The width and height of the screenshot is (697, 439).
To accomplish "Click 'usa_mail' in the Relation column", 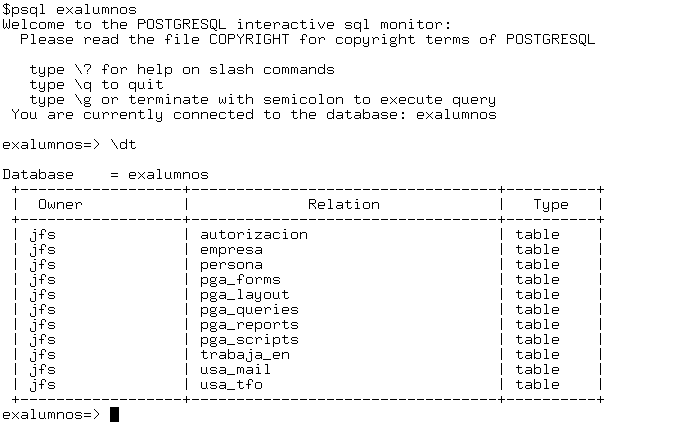I will coord(235,370).
